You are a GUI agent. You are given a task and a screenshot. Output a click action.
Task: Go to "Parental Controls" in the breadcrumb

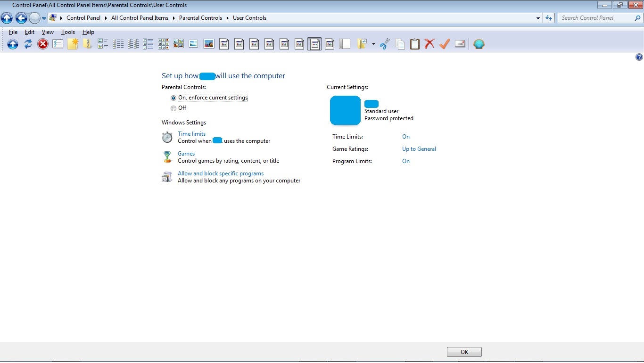pos(200,18)
